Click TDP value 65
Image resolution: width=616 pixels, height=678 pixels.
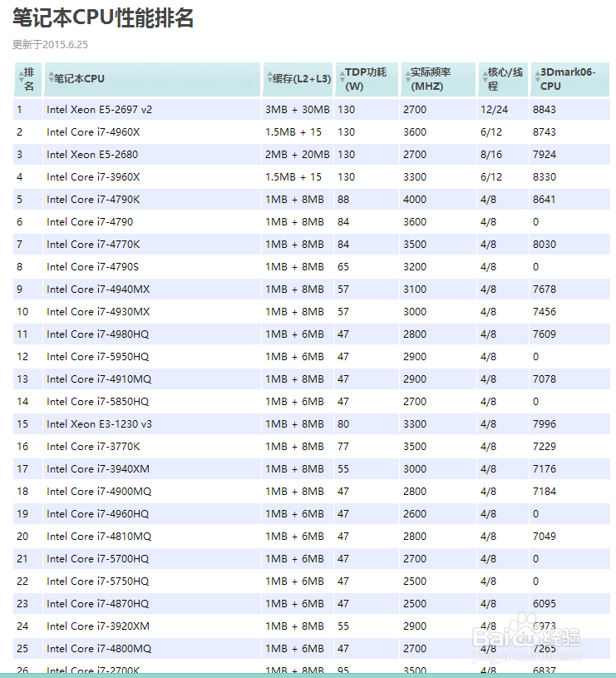pos(343,267)
